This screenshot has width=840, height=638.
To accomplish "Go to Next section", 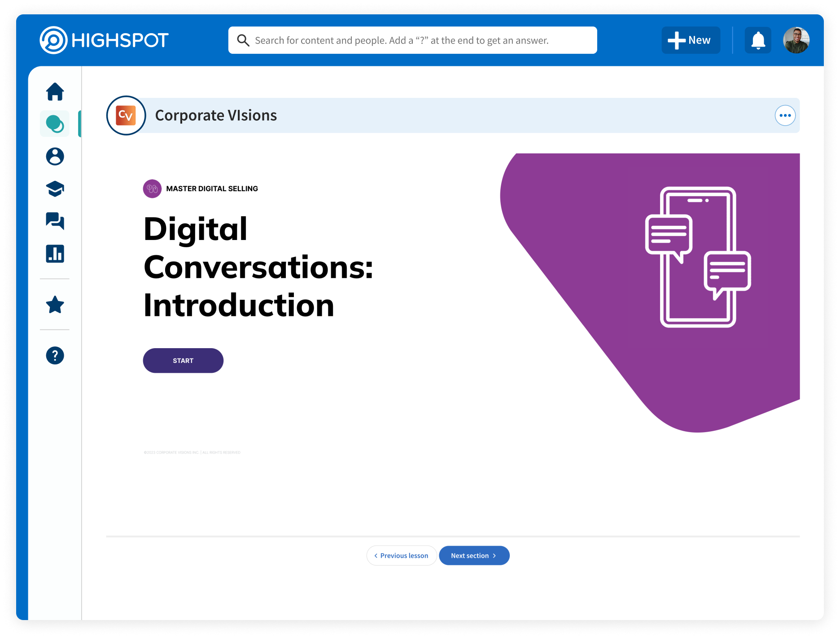I will tap(474, 555).
